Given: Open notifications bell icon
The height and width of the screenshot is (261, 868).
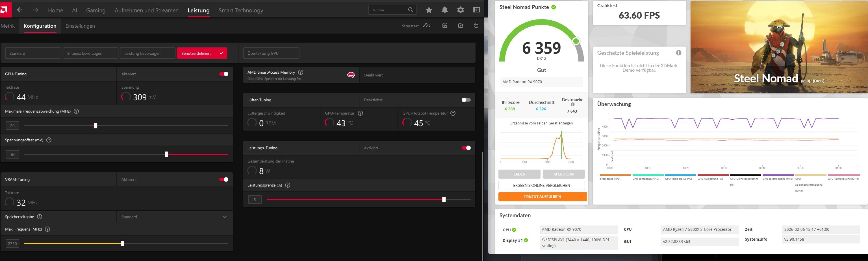Looking at the screenshot, I should pos(445,10).
